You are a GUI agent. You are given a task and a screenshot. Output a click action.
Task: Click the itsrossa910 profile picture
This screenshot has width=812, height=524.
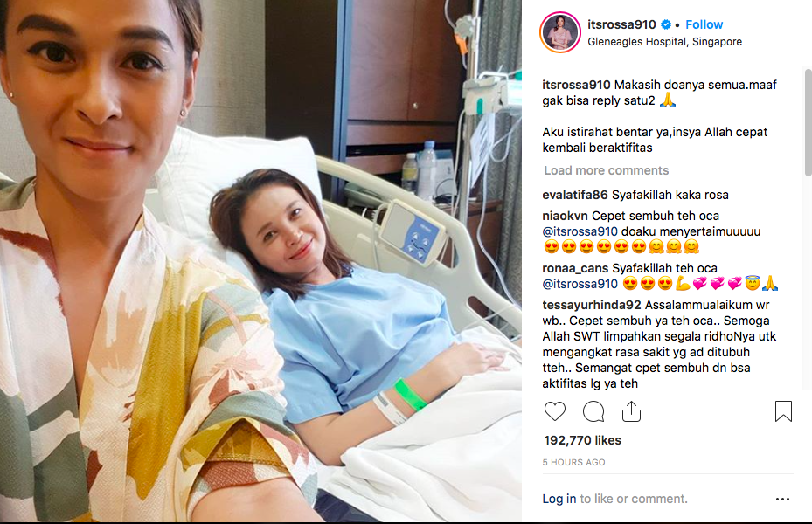pyautogui.click(x=559, y=32)
